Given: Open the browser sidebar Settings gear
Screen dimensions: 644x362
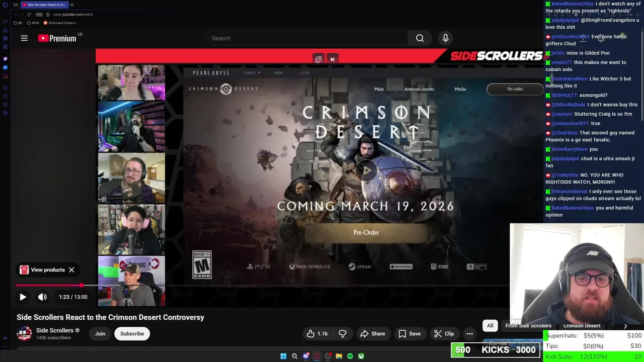Looking at the screenshot, I should (x=5, y=113).
